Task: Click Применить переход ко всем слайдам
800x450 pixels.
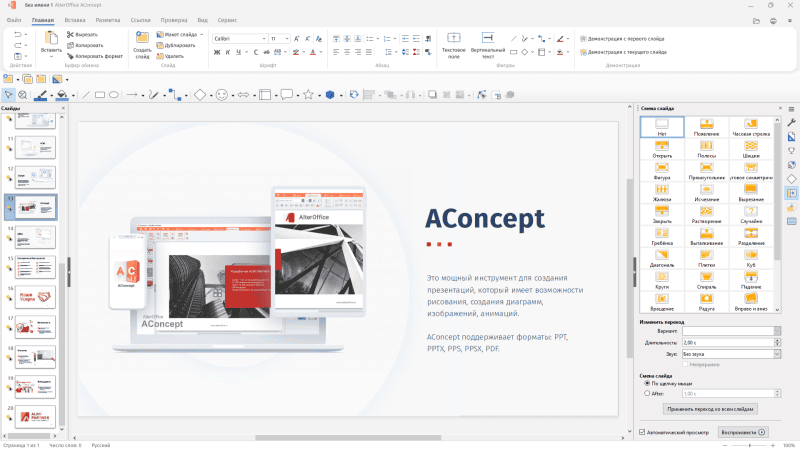Action: [x=710, y=409]
